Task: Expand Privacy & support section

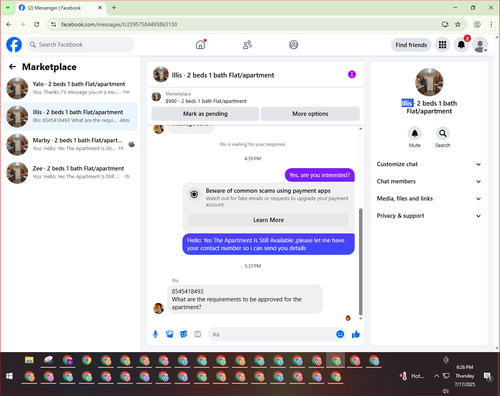Action: [x=429, y=216]
